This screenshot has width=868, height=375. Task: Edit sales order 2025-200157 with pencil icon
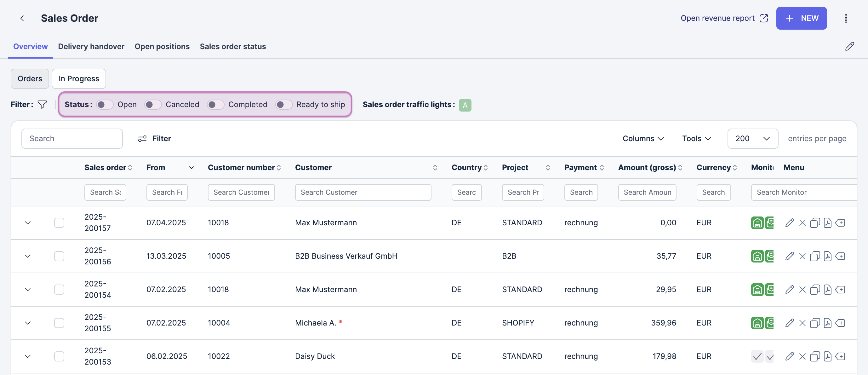click(789, 223)
